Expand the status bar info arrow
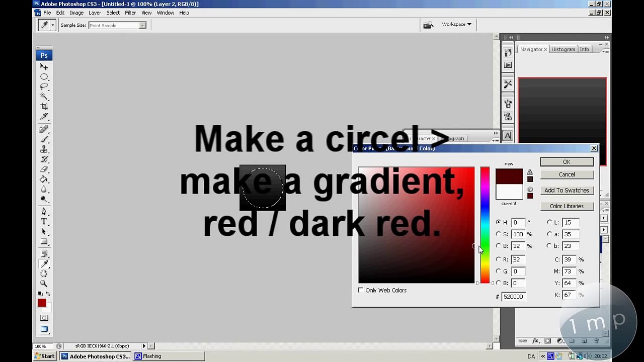 [x=144, y=346]
